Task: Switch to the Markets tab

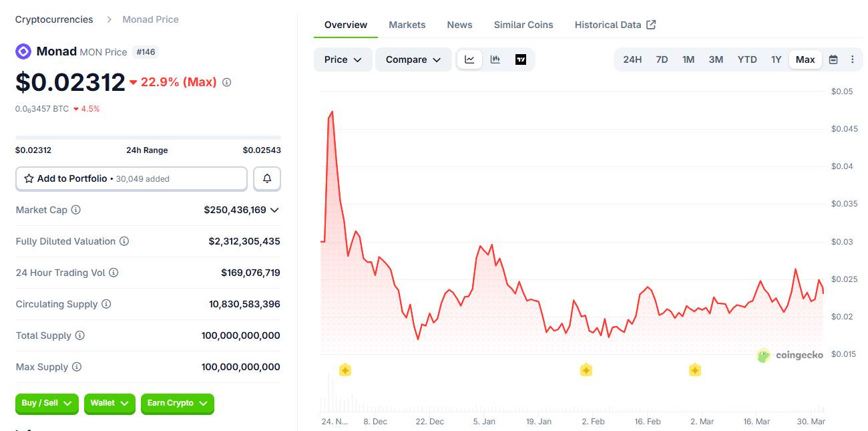Action: pos(407,24)
